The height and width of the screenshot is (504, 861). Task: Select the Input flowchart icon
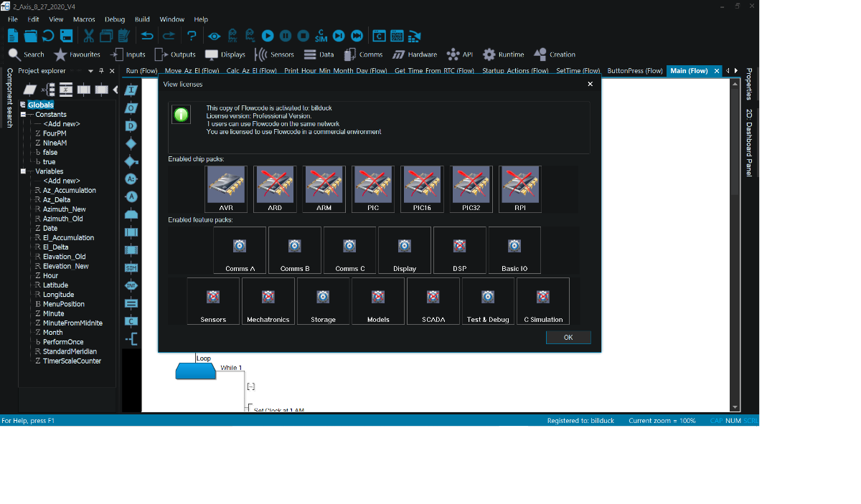pos(131,90)
